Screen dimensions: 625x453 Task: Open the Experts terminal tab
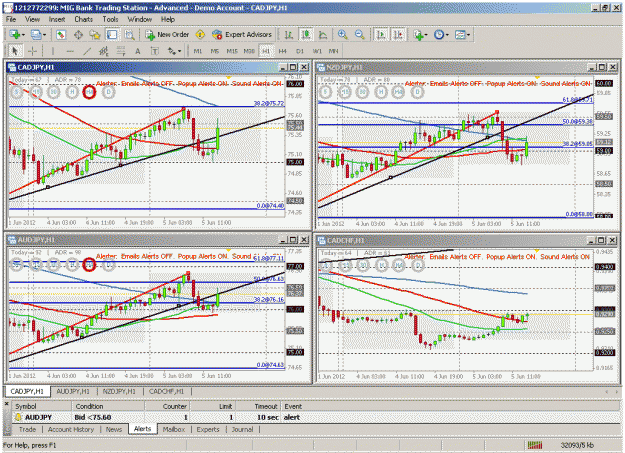coord(208,429)
